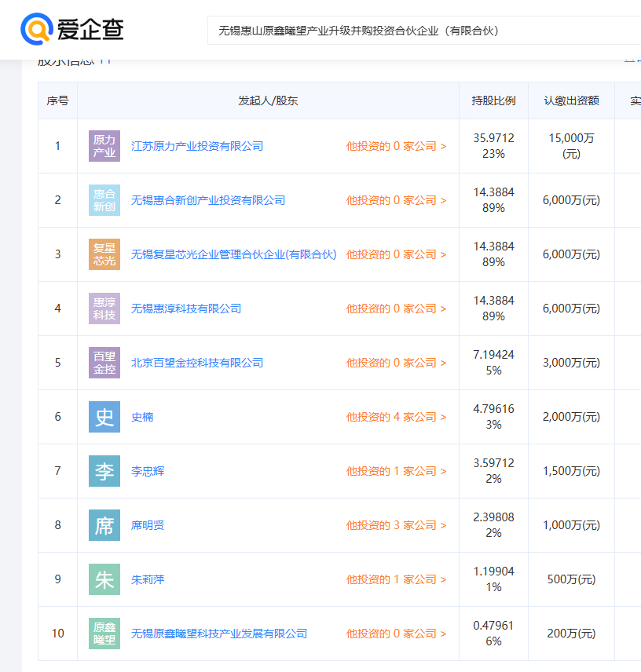Select the 1,000万(元) contribution cell

tap(572, 525)
